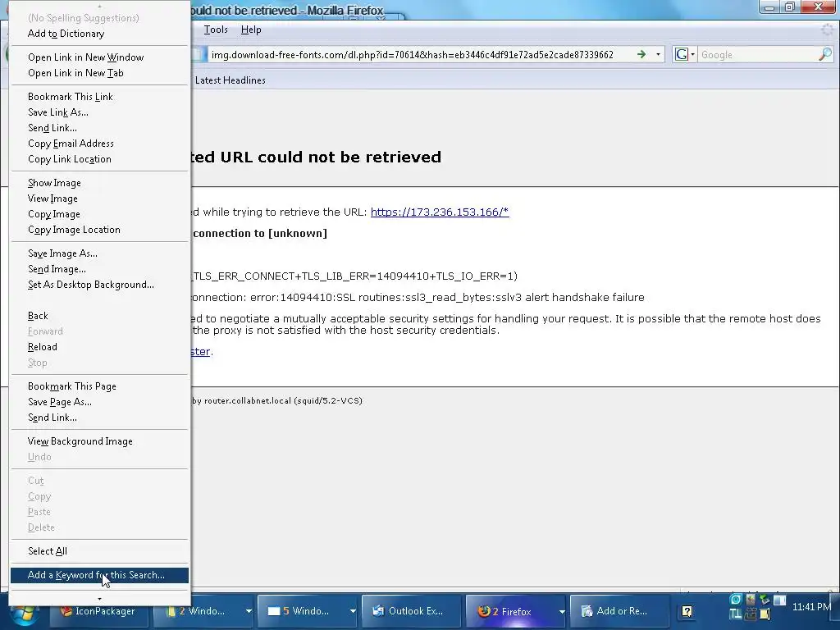This screenshot has width=840, height=630.
Task: Choose Add a Keyword for this Search...
Action: [x=99, y=575]
